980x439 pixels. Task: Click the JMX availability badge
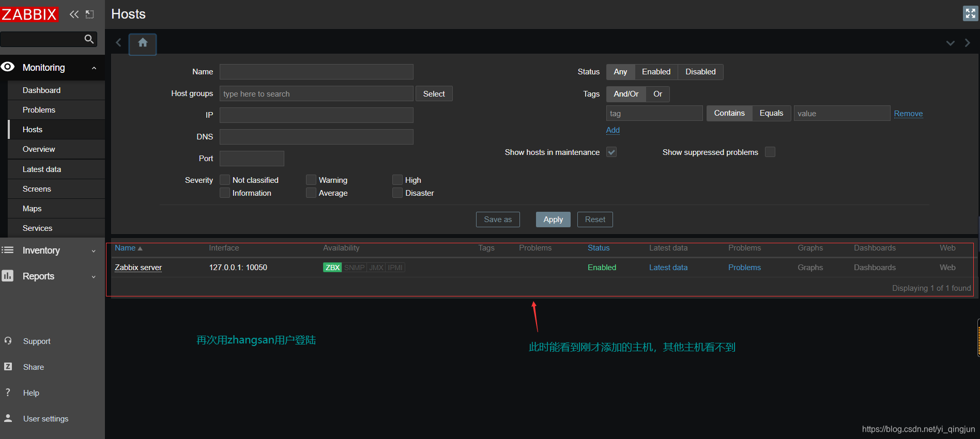tap(376, 268)
